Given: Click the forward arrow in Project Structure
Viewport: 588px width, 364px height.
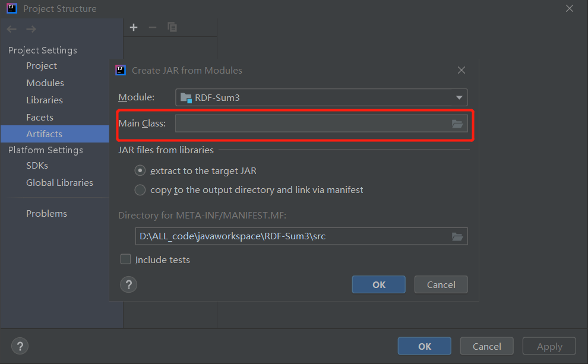Looking at the screenshot, I should pyautogui.click(x=31, y=29).
